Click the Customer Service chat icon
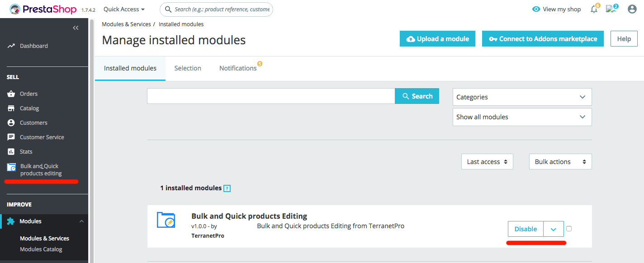The width and height of the screenshot is (644, 263). pyautogui.click(x=11, y=137)
